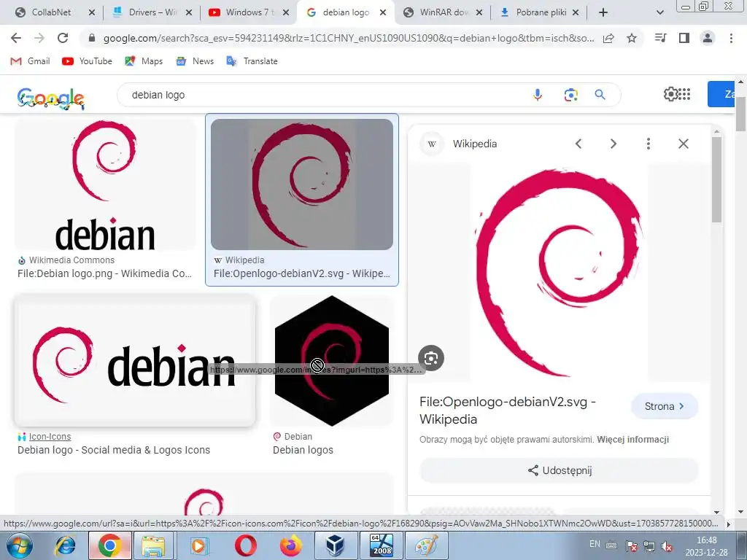
Task: Click the Google logo
Action: tap(50, 98)
